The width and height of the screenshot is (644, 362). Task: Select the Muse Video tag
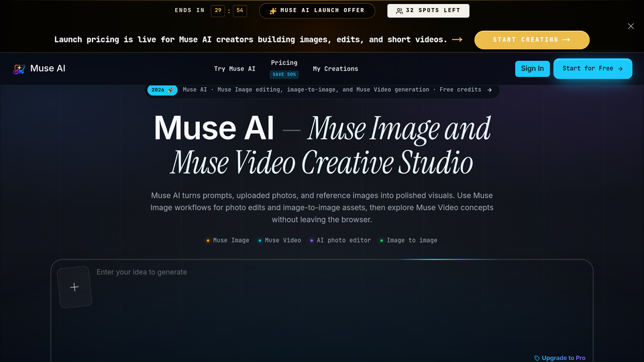click(x=279, y=241)
